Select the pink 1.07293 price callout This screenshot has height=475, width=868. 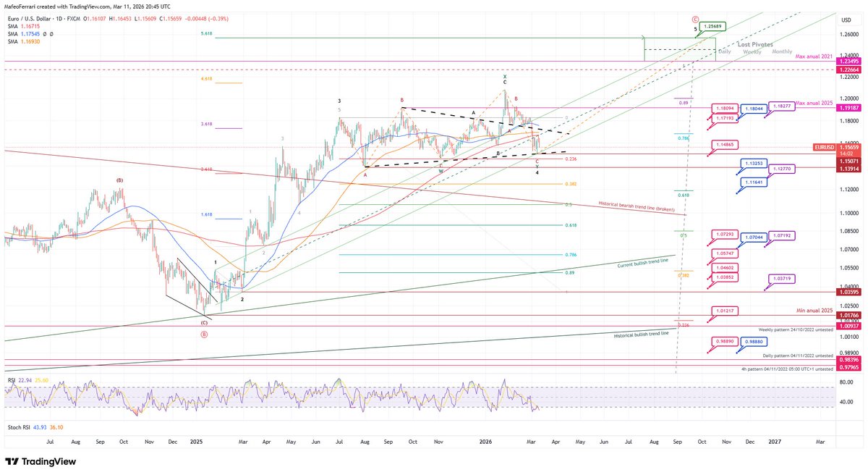[723, 234]
